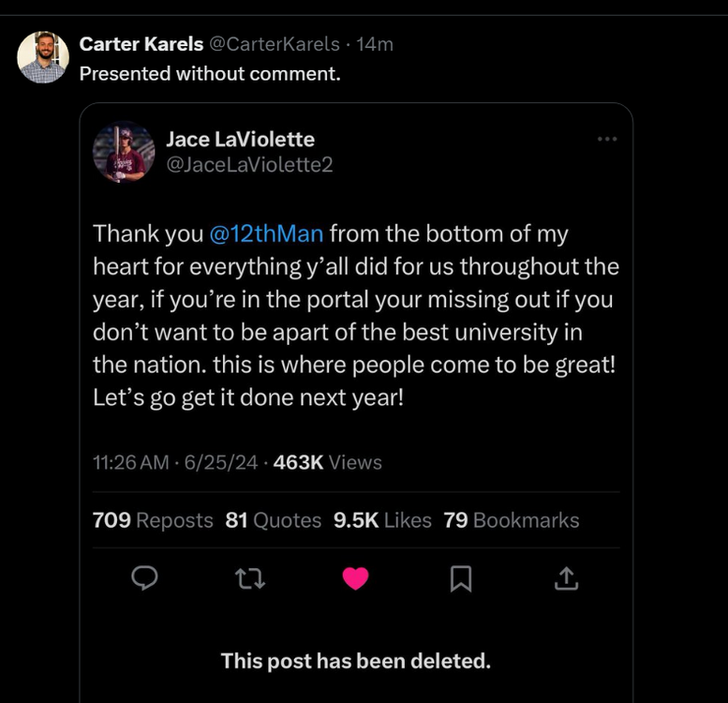Toggle the bookmark icon on the post

(460, 579)
